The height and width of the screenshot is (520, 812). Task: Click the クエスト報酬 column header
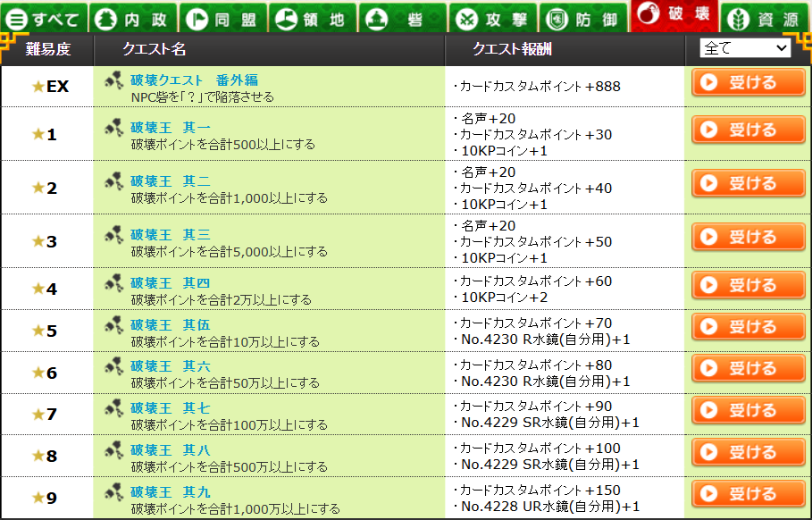512,49
